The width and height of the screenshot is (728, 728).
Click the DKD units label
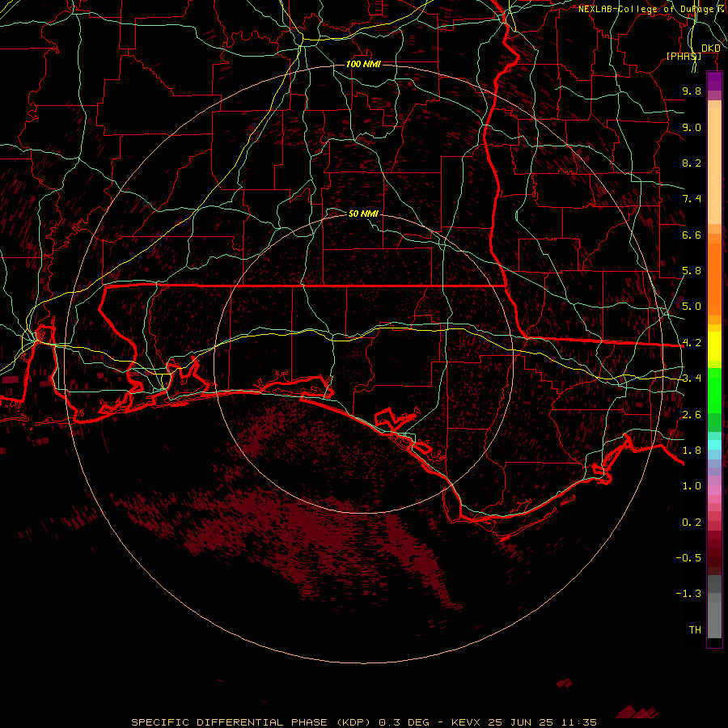click(x=711, y=48)
